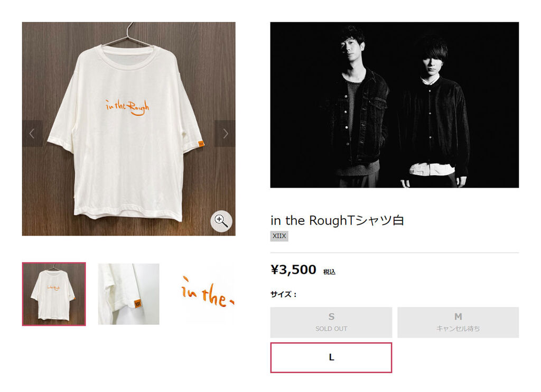Select the orange lettering close-up thumbnail
The image size is (541, 392).
coord(204,294)
